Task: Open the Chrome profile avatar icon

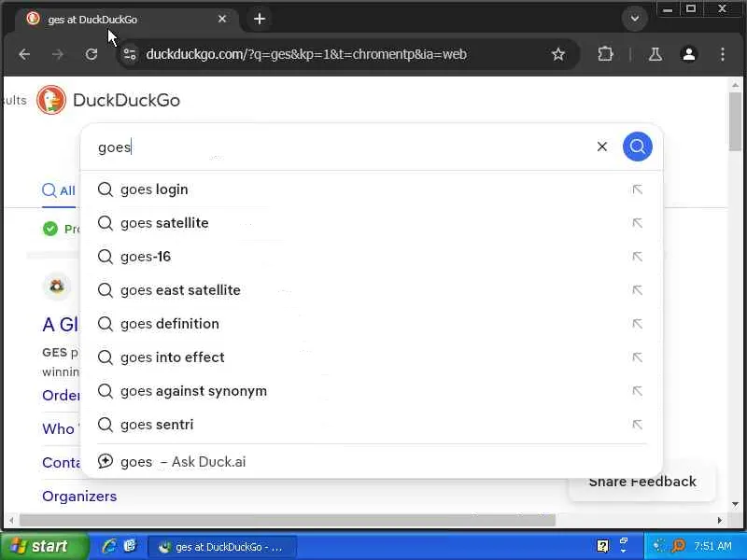Action: coord(689,54)
